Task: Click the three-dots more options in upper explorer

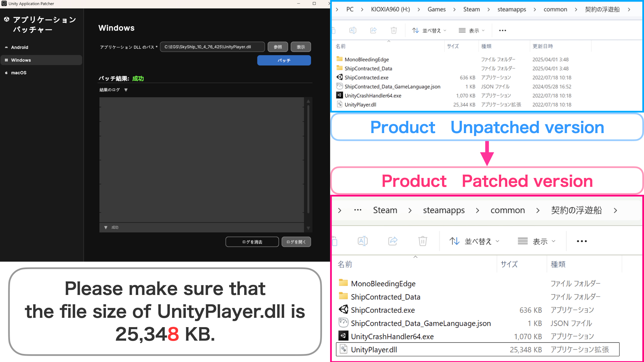Action: [502, 31]
